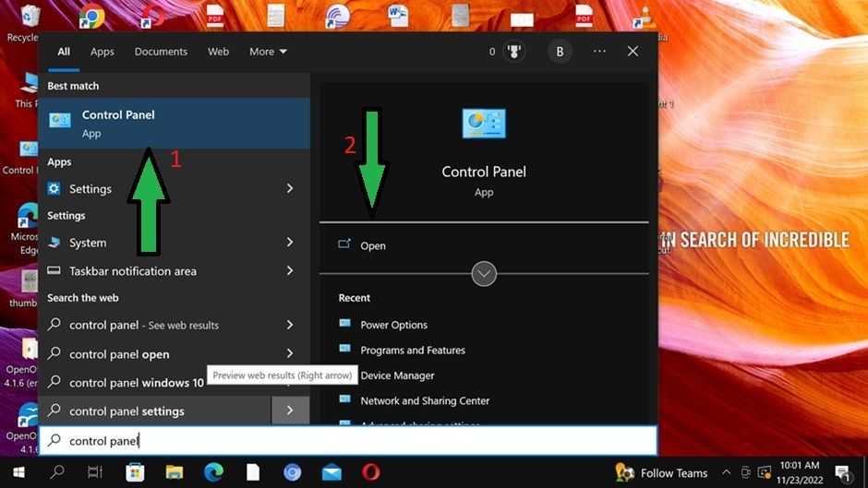Close the search panel with X
Image resolution: width=868 pixels, height=488 pixels.
point(633,52)
